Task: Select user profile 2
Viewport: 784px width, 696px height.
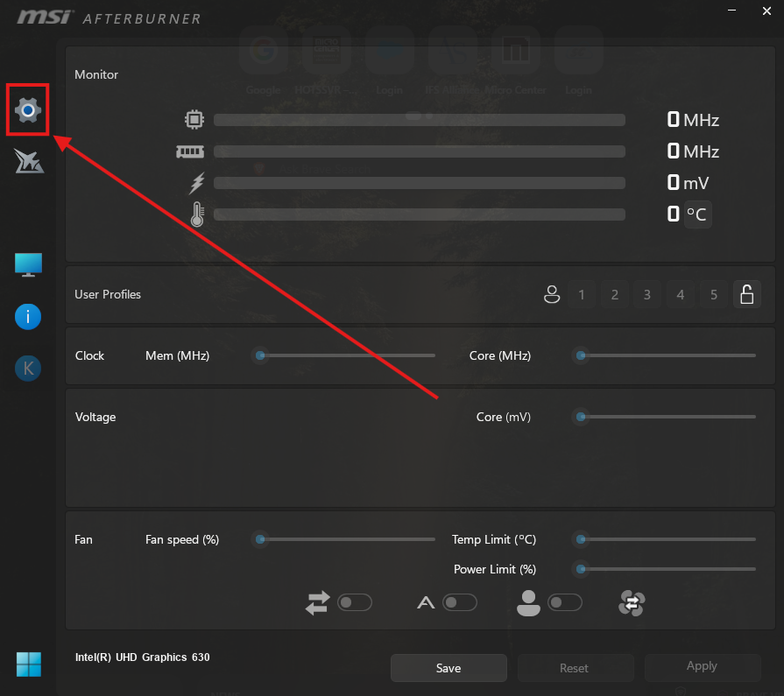Action: coord(615,295)
